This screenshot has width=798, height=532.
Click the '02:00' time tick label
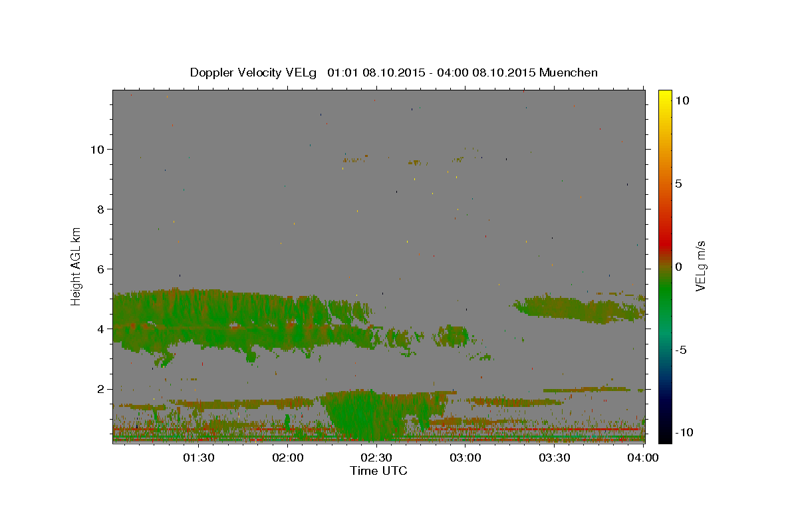click(287, 458)
